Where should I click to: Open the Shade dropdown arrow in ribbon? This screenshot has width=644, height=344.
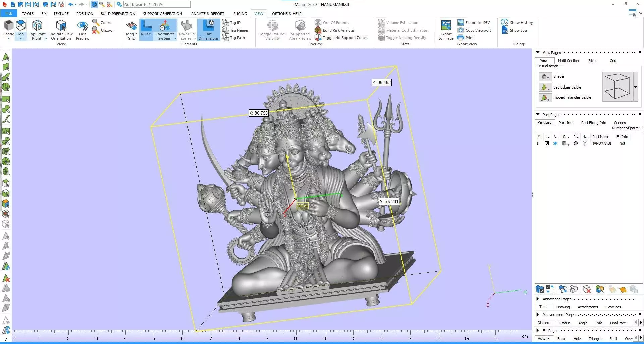click(x=8, y=39)
